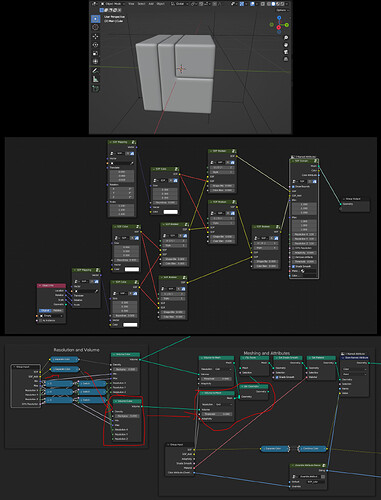Open the Object Mode dropdown
Screen dimensions: 381x500
tap(112, 4)
